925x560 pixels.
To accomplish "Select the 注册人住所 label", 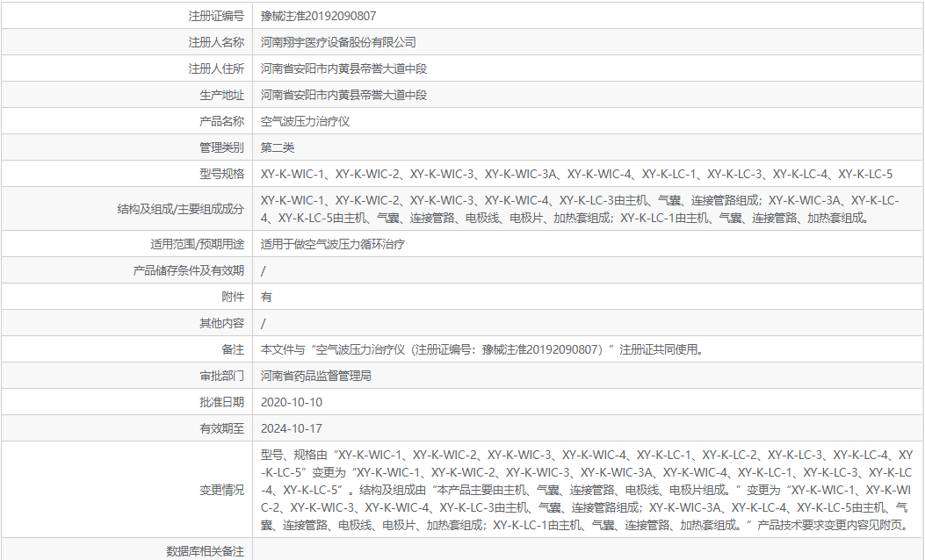I will pyautogui.click(x=215, y=69).
